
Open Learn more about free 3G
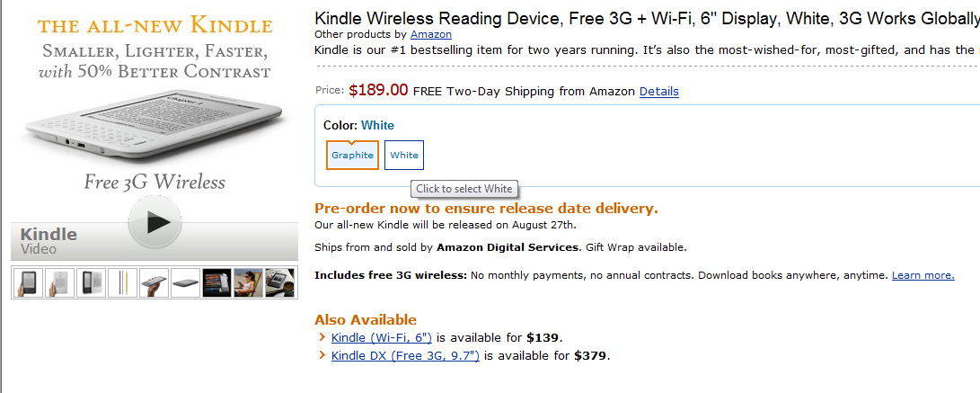click(x=923, y=275)
